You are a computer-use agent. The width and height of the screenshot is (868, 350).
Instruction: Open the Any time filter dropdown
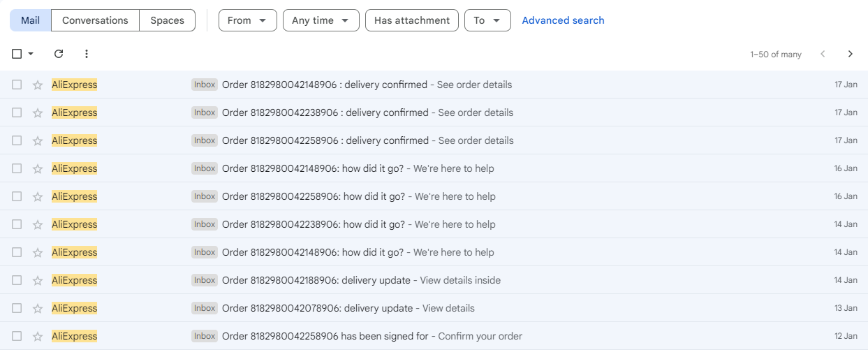point(321,20)
